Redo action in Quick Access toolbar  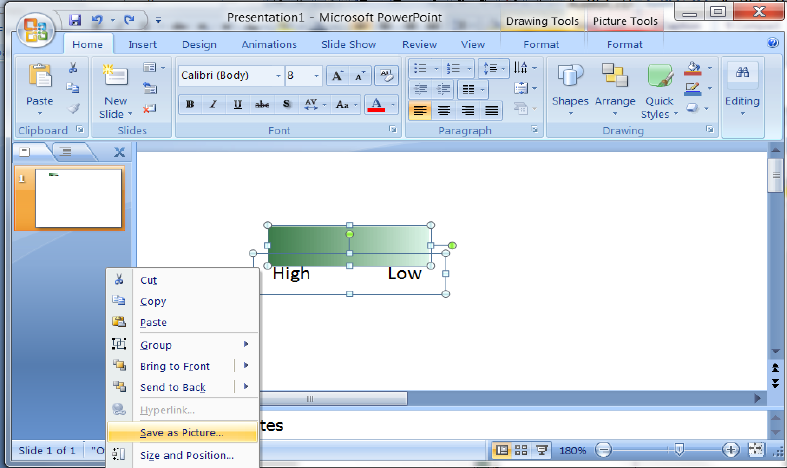pos(129,20)
